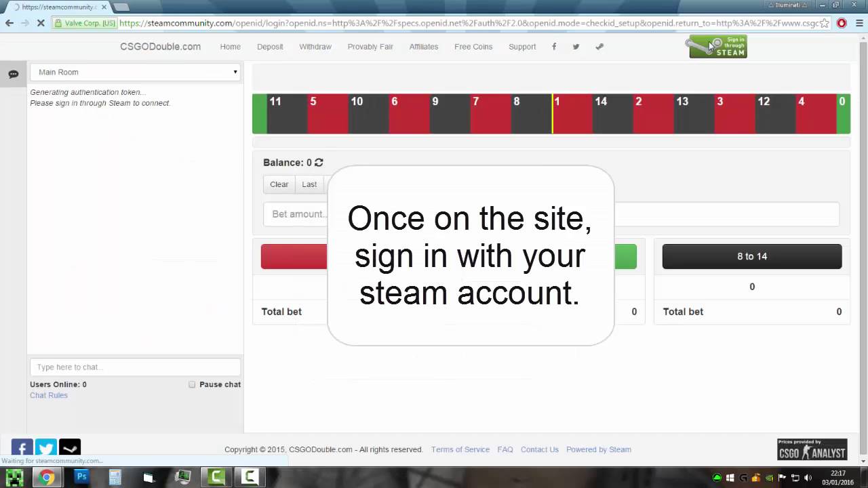
Task: Open the chat panel speech bubble icon
Action: pyautogui.click(x=13, y=74)
